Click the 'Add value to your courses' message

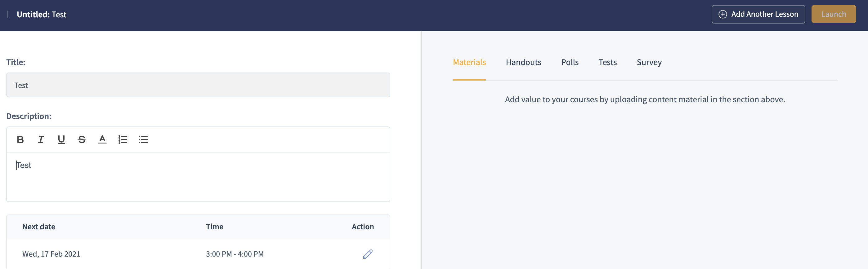645,100
